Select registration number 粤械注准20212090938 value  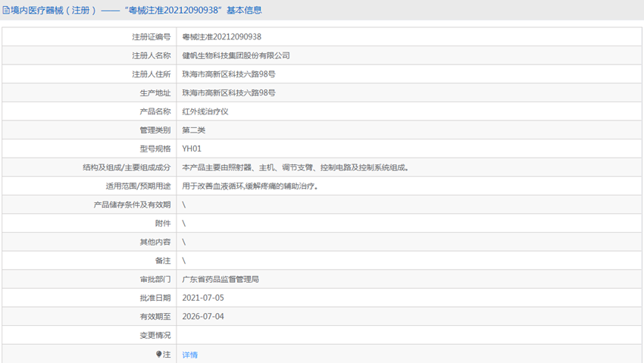click(x=222, y=37)
